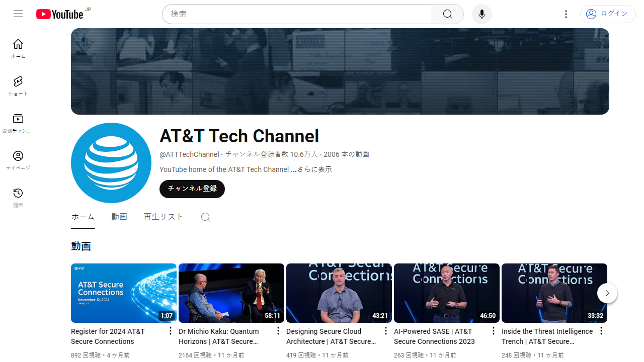
Task: Click the title 'Register for 2024 AT&T Secure Connections'
Action: pyautogui.click(x=108, y=336)
